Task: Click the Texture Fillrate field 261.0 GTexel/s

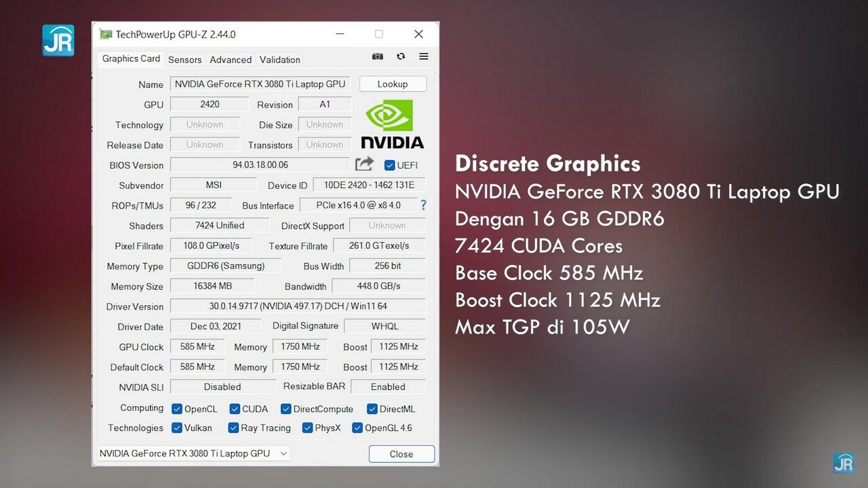Action: pos(379,246)
